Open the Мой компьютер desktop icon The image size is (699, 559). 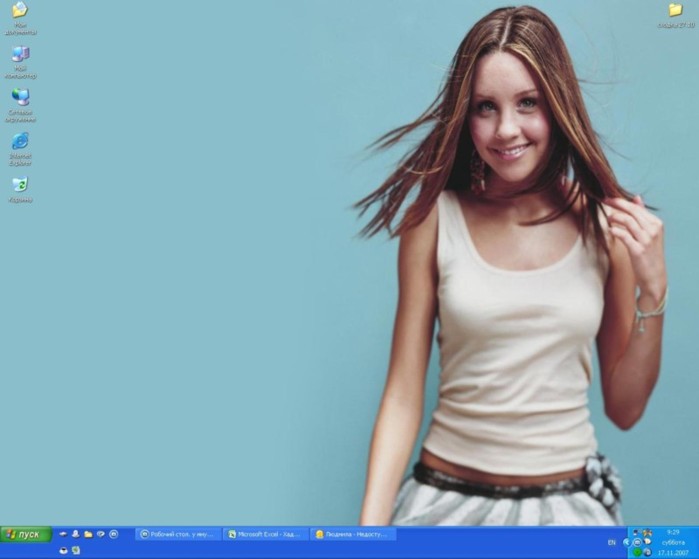coord(20,62)
